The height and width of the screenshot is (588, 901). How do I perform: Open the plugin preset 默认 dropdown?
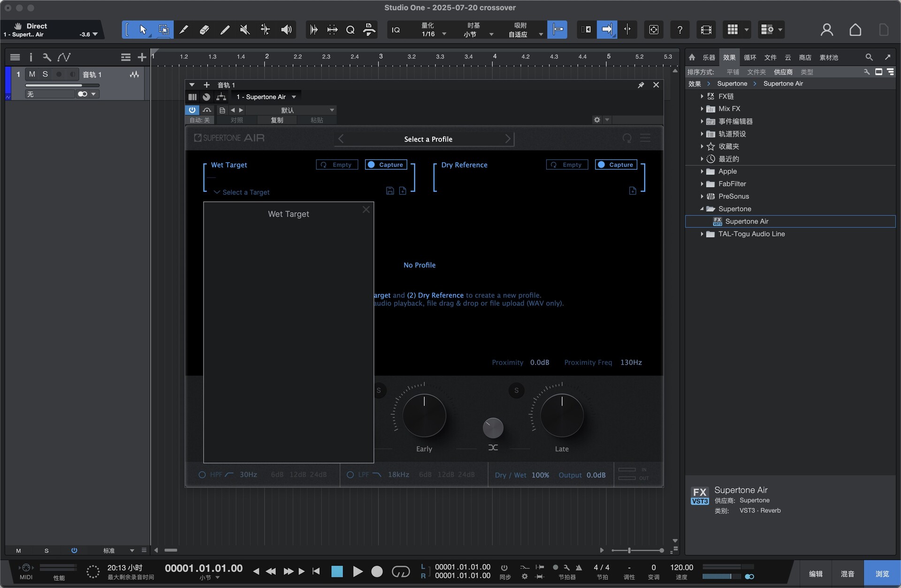click(291, 110)
